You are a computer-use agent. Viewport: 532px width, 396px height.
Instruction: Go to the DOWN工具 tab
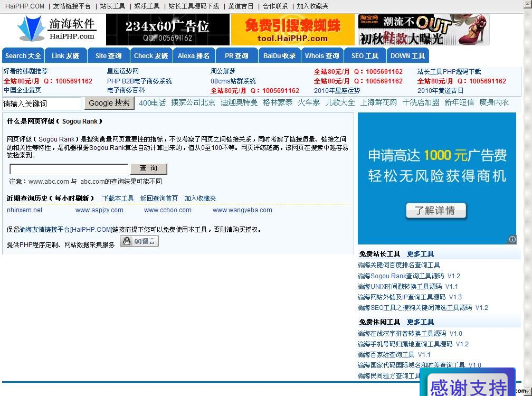[x=407, y=55]
